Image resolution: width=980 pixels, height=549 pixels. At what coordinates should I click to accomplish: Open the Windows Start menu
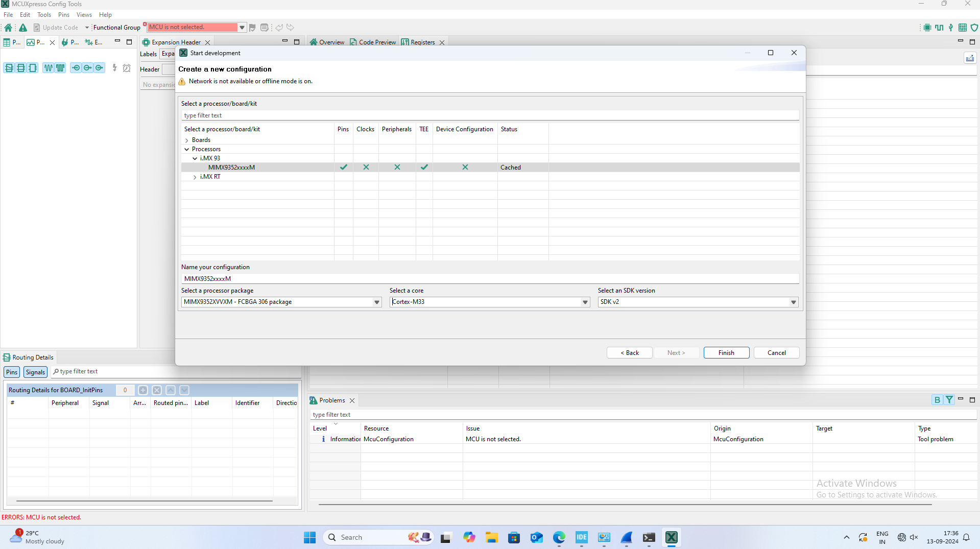click(x=310, y=538)
